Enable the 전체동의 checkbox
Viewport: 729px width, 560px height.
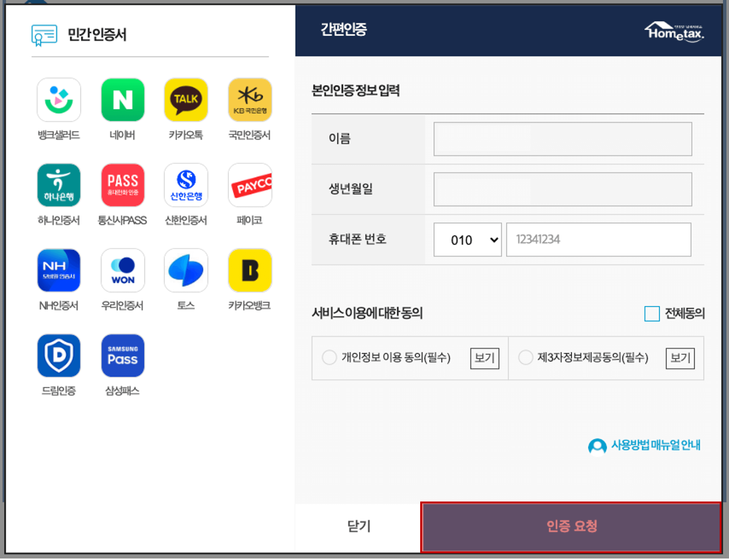652,314
